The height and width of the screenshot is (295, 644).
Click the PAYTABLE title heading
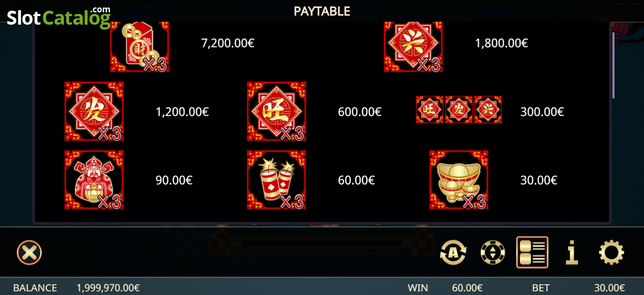322,11
